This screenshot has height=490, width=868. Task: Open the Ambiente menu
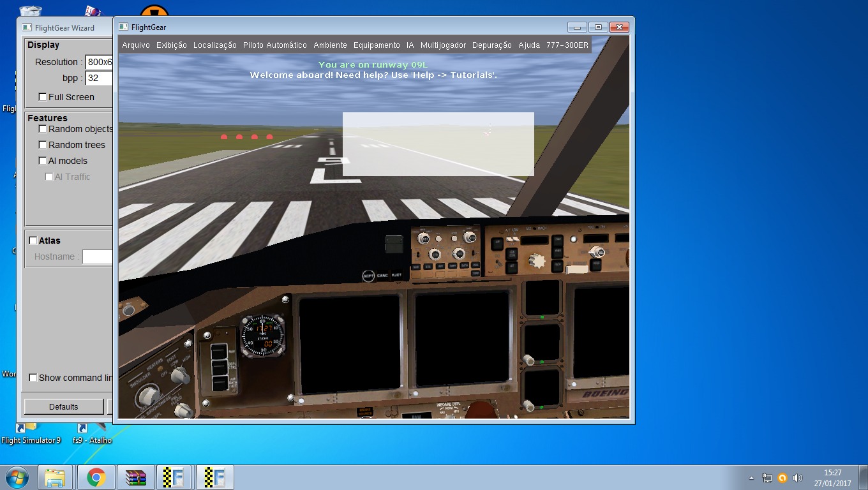(x=331, y=45)
